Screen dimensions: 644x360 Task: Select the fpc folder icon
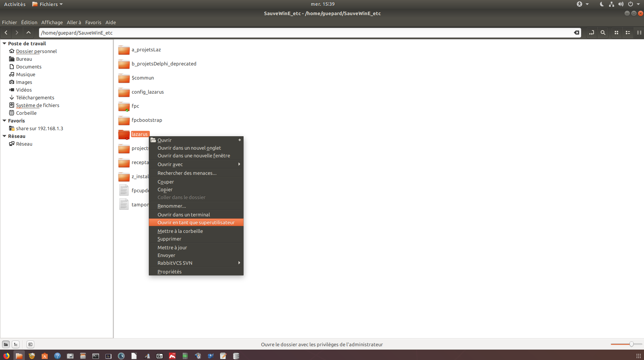[124, 106]
